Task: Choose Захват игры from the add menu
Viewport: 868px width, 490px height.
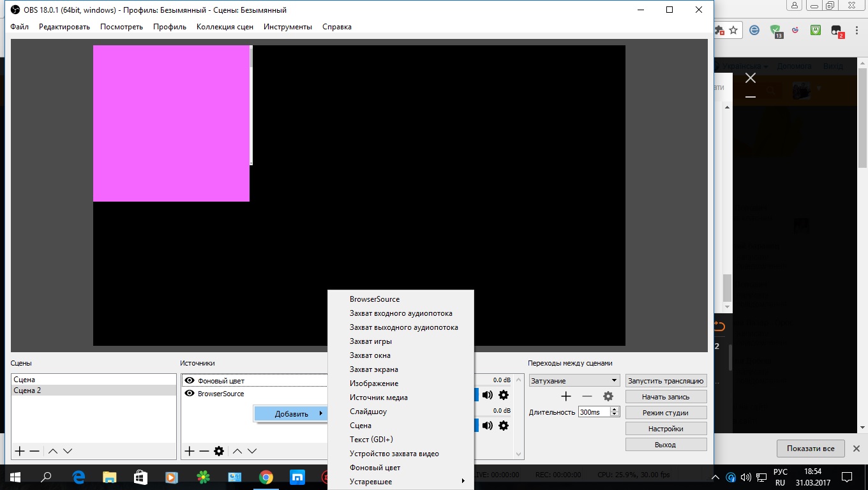Action: [x=371, y=341]
